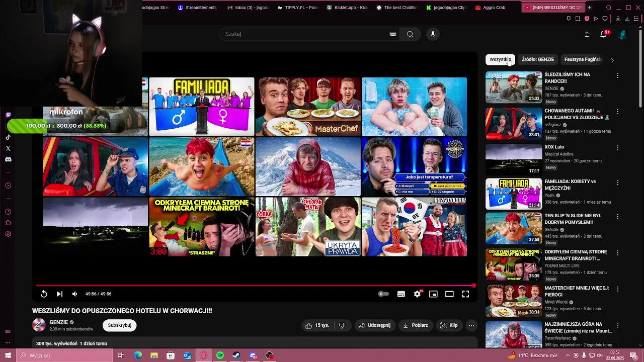Open Spotify from Windows taskbar
The width and height of the screenshot is (644, 362).
[x=220, y=355]
